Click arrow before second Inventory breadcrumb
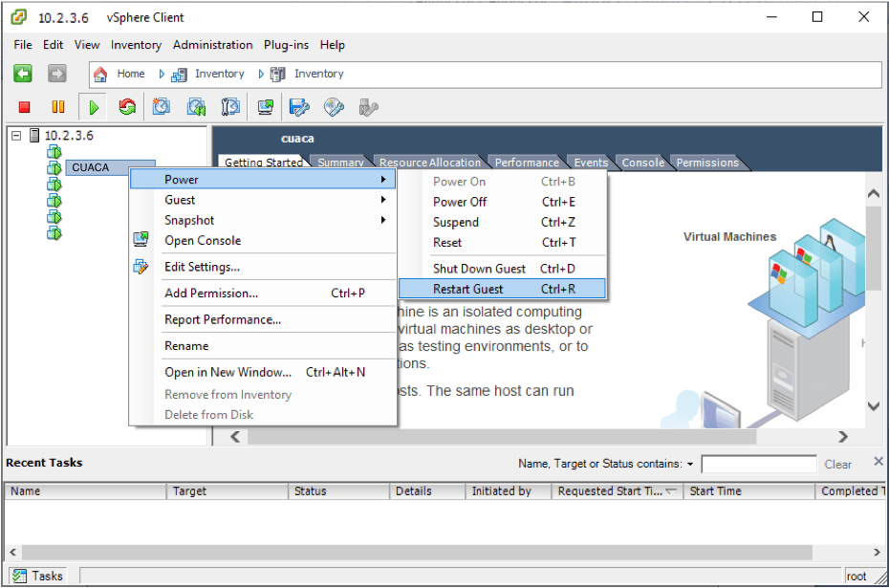The height and width of the screenshot is (588, 889). 261,75
